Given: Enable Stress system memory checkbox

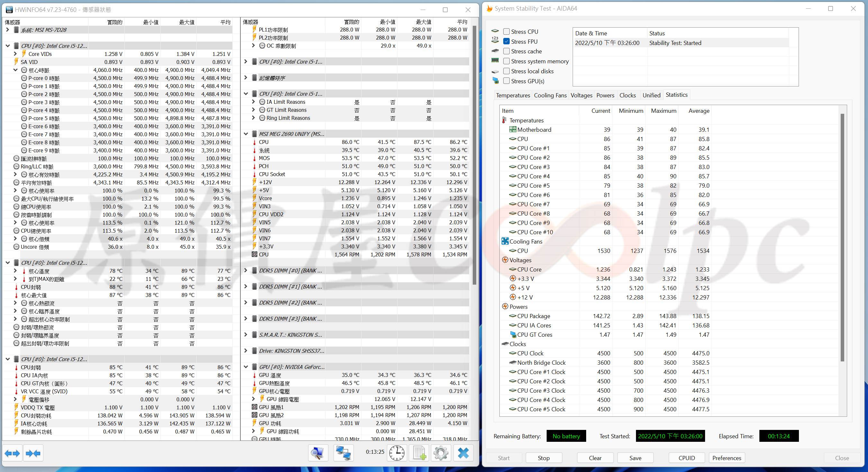Looking at the screenshot, I should (x=506, y=61).
